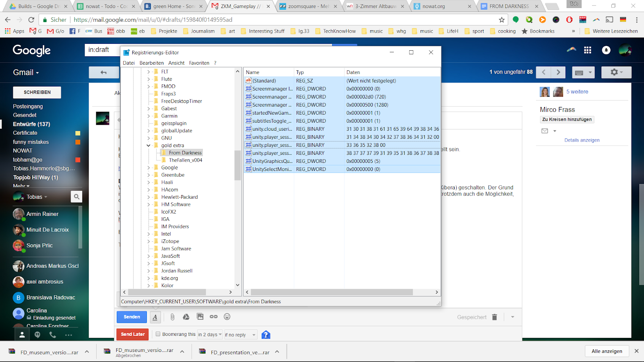Open Boomerang help question mark icon
This screenshot has width=644, height=362.
(266, 335)
